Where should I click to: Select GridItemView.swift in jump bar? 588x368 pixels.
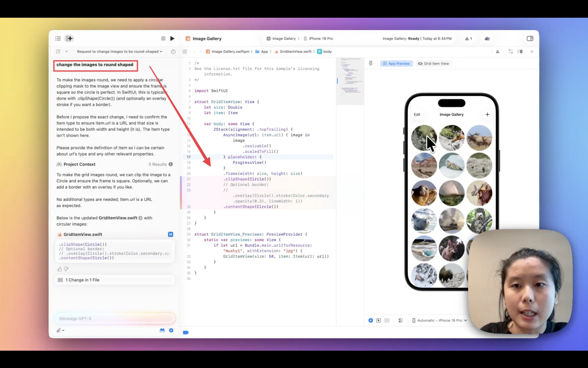coord(293,51)
